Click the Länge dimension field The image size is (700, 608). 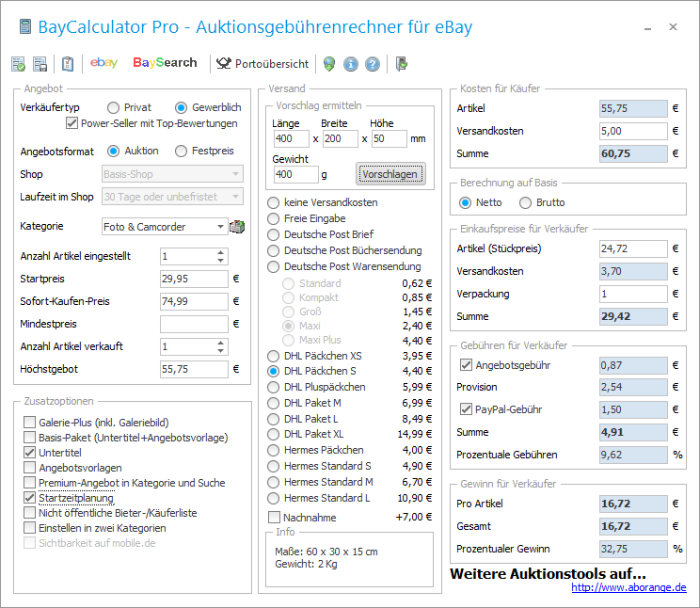(291, 138)
